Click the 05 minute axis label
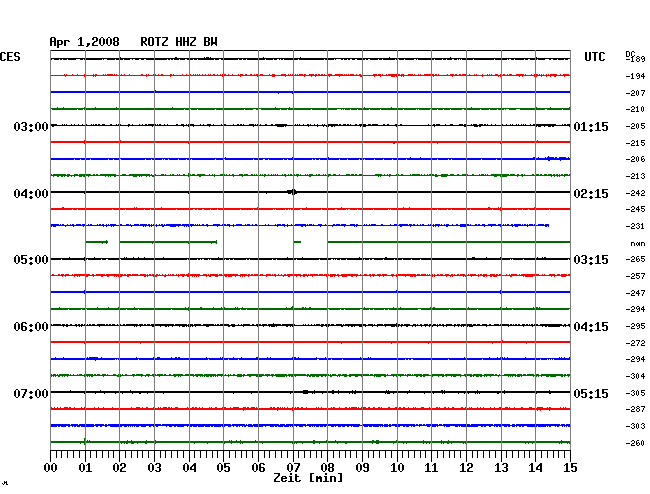The height and width of the screenshot is (494, 650). click(x=223, y=468)
